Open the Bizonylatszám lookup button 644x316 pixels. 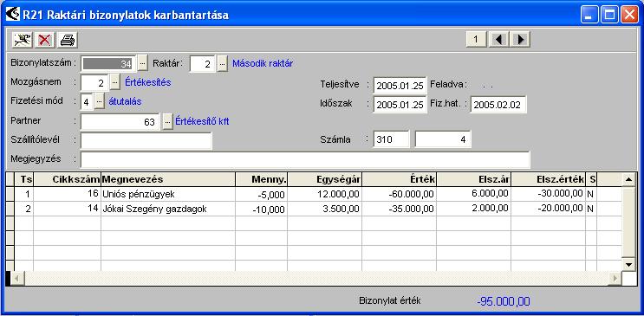click(142, 63)
